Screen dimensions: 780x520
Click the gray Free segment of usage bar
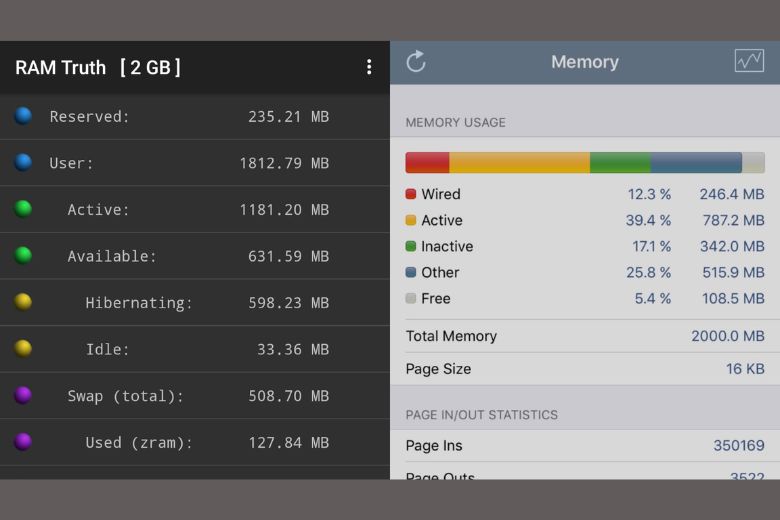(753, 163)
